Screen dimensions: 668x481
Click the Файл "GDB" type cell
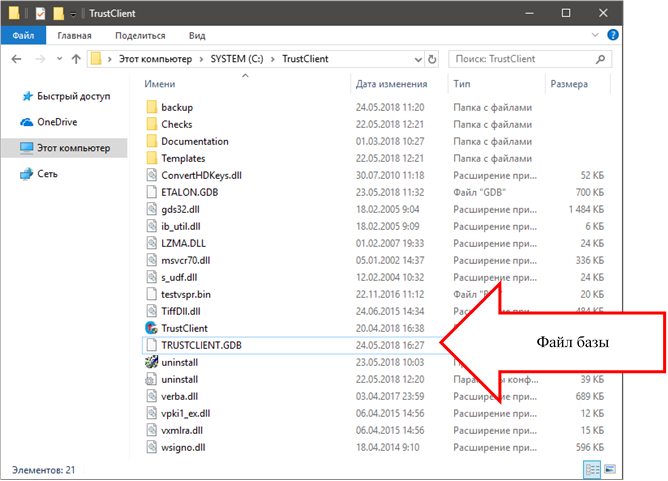click(x=479, y=192)
